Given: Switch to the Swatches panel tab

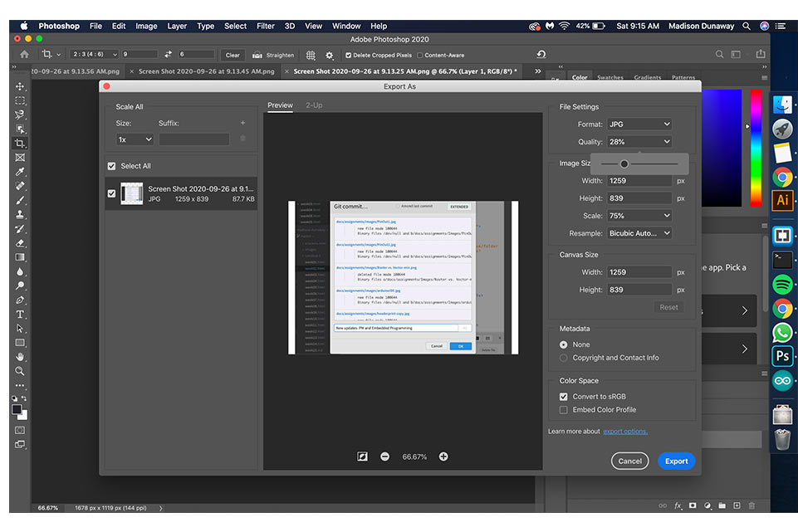Looking at the screenshot, I should click(610, 77).
